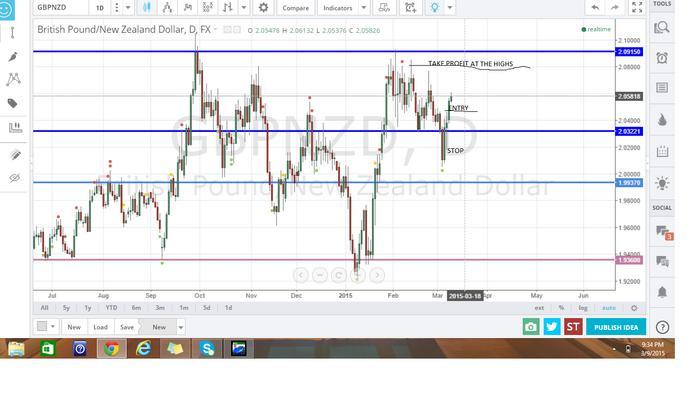Redo action arrow
The width and height of the screenshot is (700, 394).
tap(615, 8)
